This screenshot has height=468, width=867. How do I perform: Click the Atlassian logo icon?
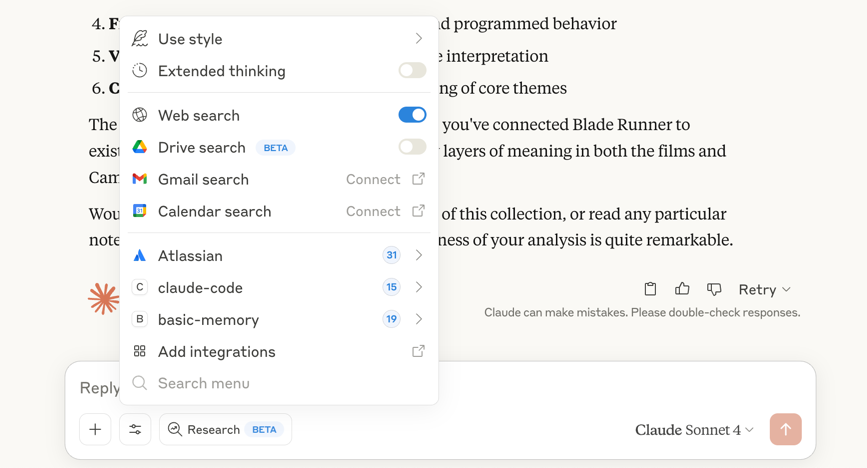[140, 256]
